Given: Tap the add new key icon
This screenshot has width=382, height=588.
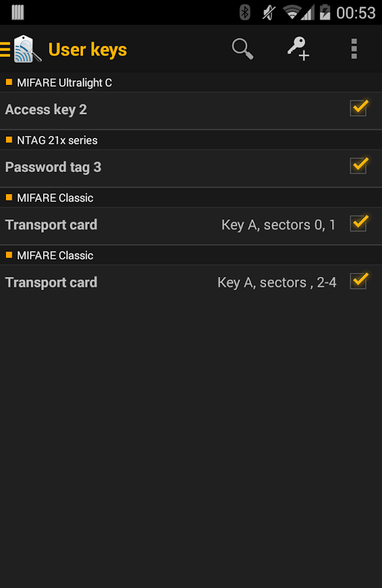Looking at the screenshot, I should click(x=298, y=48).
